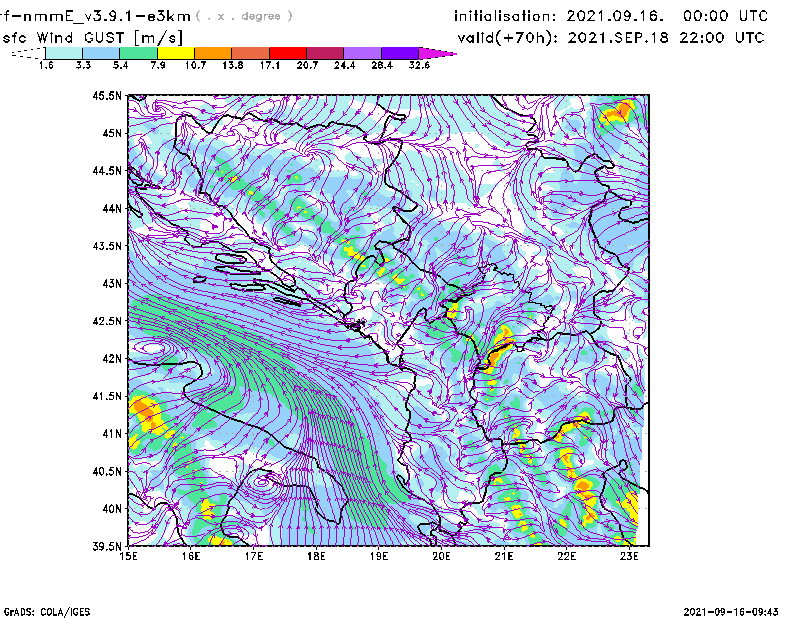Click the 18E longitude label

(316, 556)
